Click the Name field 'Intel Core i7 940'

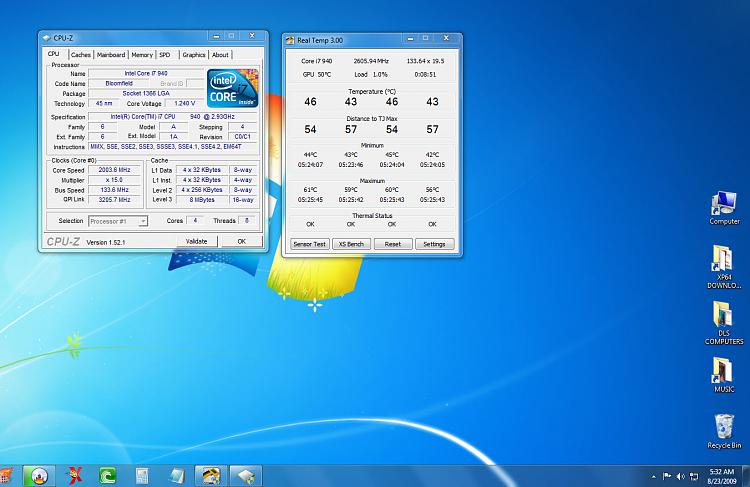coord(146,73)
